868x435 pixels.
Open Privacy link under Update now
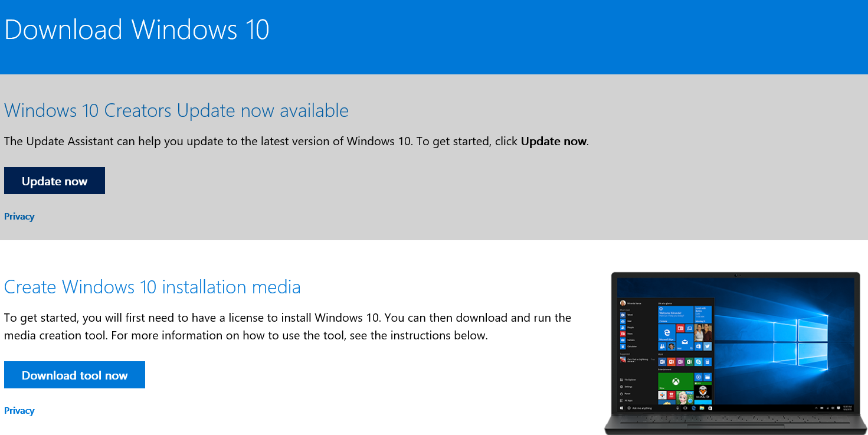click(19, 217)
